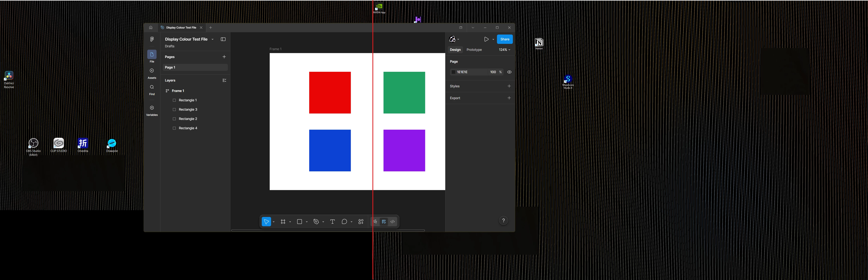Select the Frame tool in toolbar

click(283, 222)
